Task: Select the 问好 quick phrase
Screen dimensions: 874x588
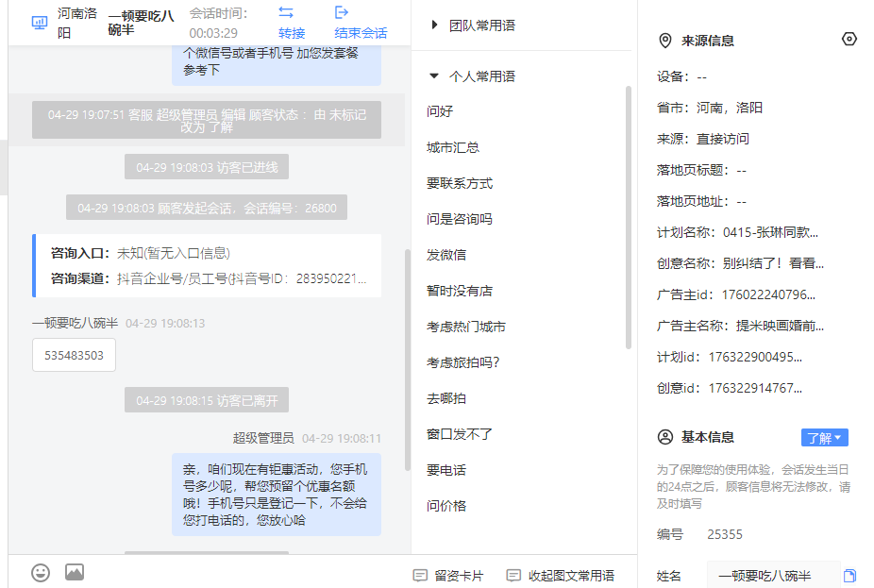Action: [x=440, y=111]
